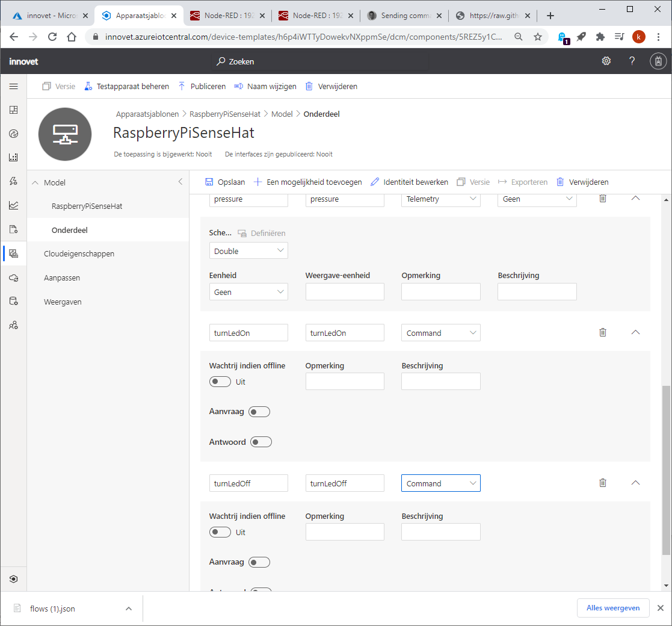
Task: Toggle turnLedOff 'Wachtrij indien offline' switch
Action: tap(220, 532)
